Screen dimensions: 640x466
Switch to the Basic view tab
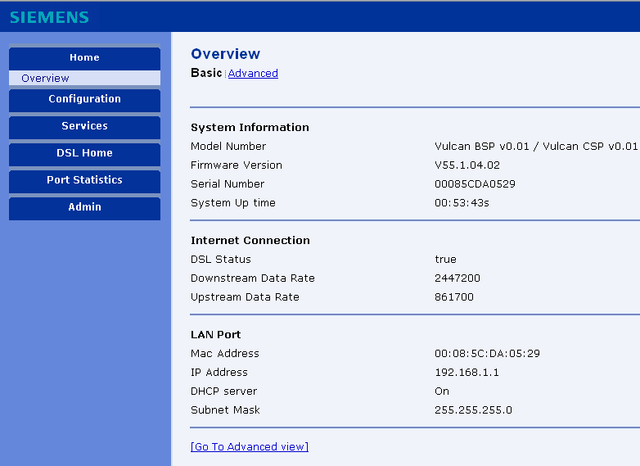tap(206, 73)
